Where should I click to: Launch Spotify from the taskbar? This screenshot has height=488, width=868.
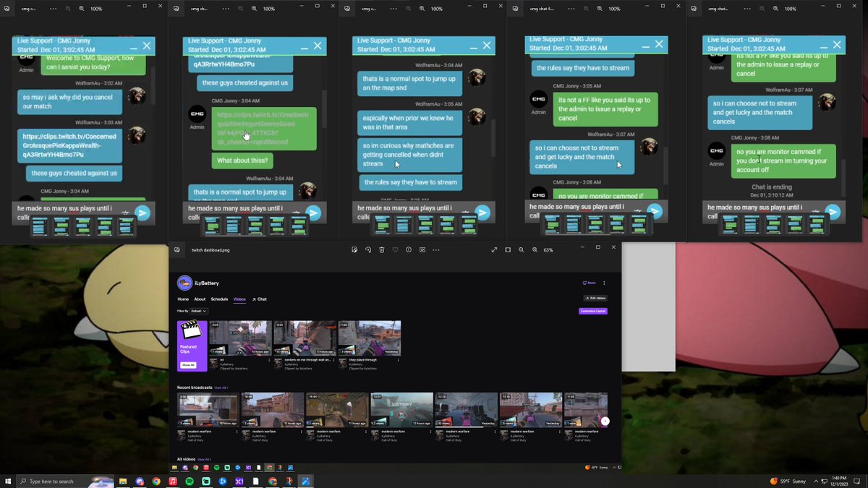point(190,481)
